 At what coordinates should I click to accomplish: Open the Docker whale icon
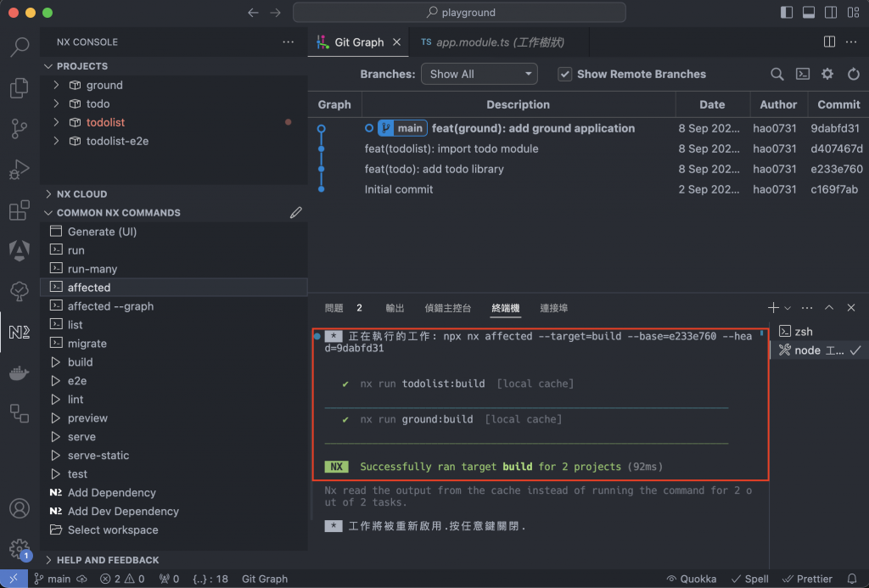pyautogui.click(x=20, y=373)
